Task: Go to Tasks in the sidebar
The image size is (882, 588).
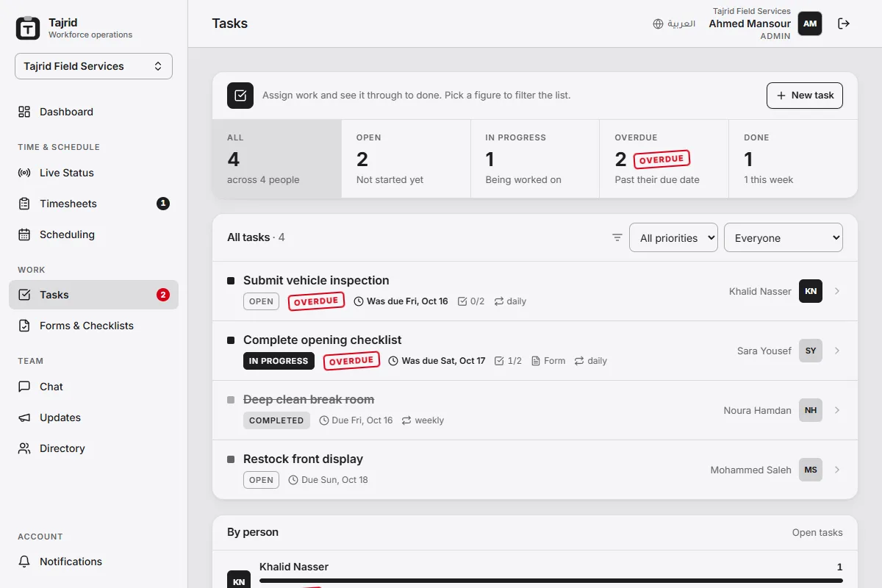Action: [x=93, y=295]
